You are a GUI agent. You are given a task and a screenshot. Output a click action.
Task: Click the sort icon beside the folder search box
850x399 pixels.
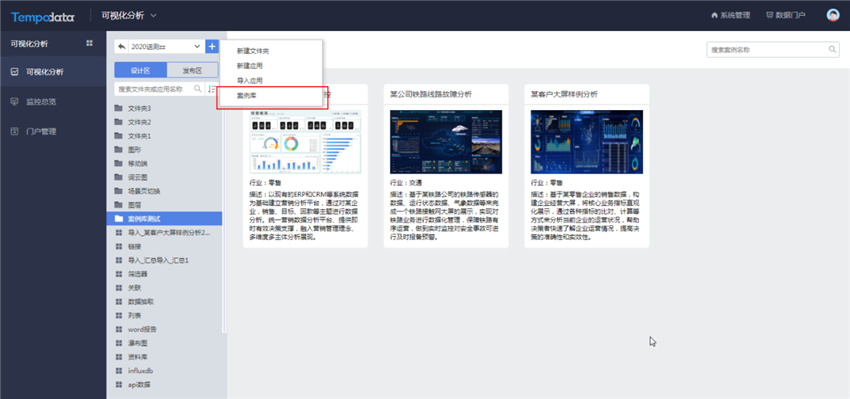(x=212, y=88)
